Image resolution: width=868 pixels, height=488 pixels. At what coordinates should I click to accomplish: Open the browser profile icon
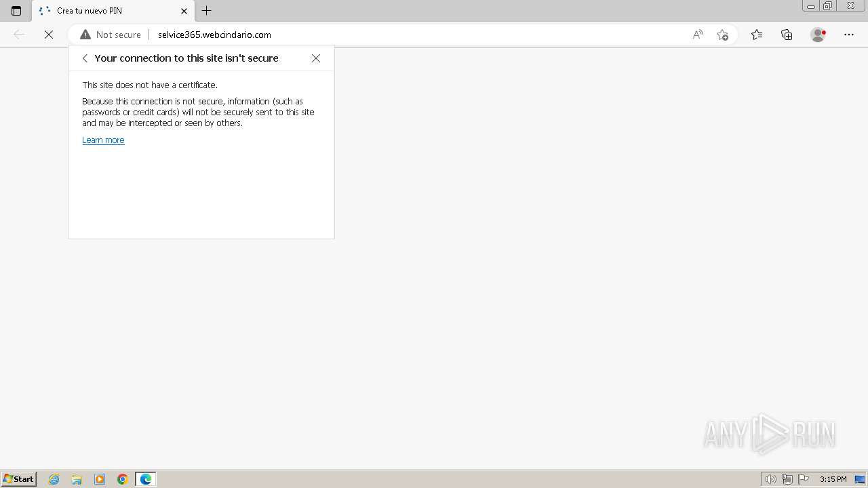818,35
